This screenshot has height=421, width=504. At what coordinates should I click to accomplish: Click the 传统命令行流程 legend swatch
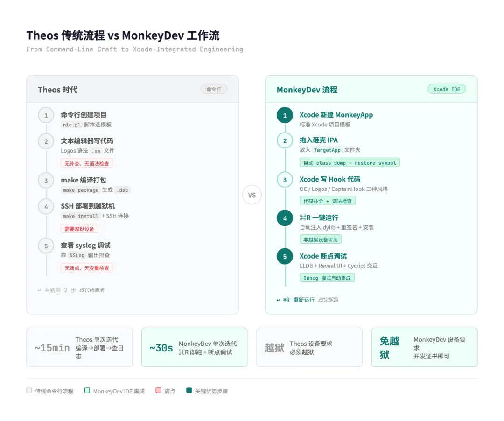[x=29, y=391]
